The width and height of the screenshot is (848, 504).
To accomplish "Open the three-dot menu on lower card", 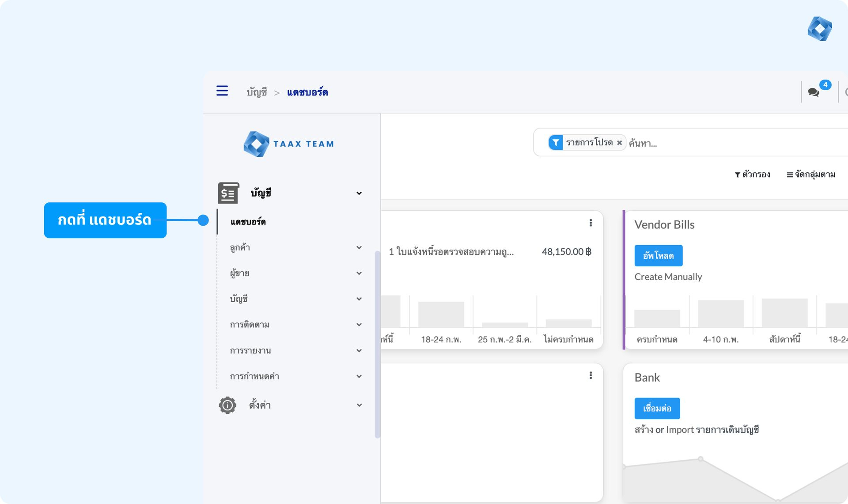I will 591,375.
